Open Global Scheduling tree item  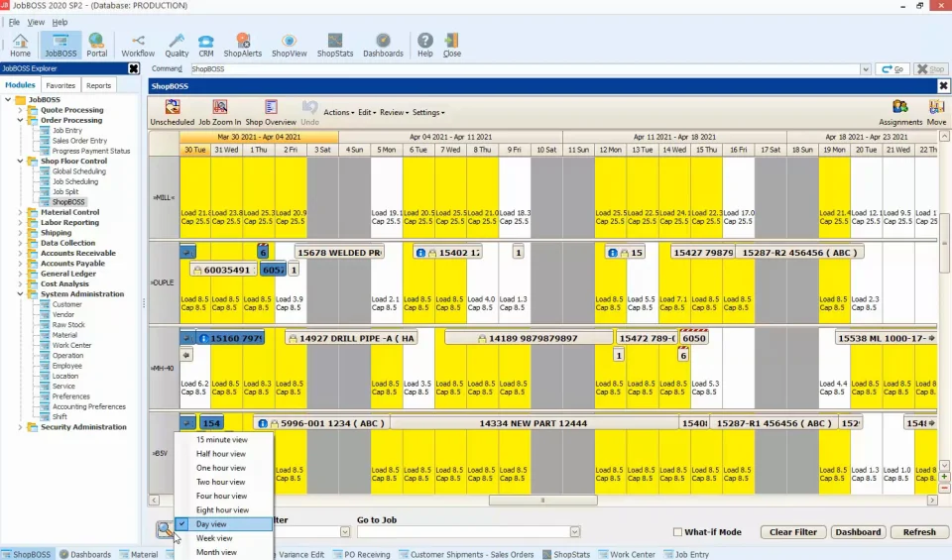[x=79, y=171]
